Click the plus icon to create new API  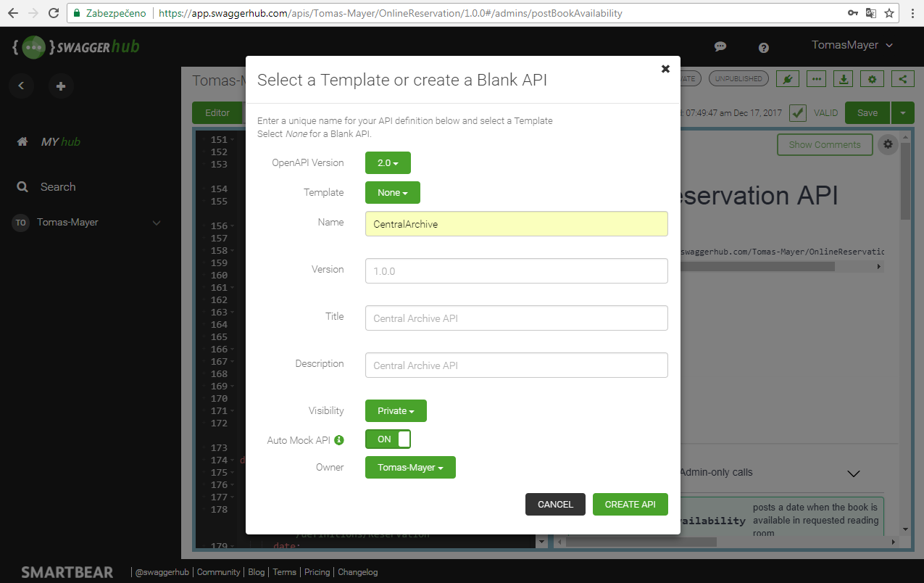pos(61,86)
